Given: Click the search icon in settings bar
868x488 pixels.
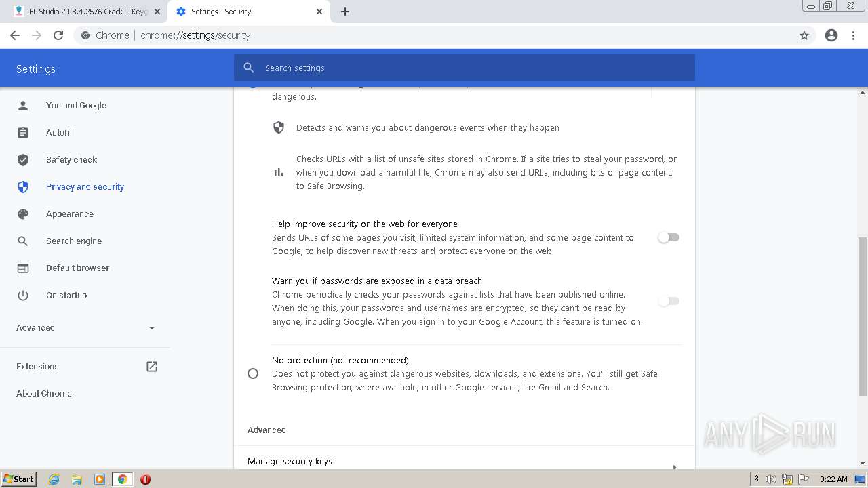Looking at the screenshot, I should [x=249, y=68].
